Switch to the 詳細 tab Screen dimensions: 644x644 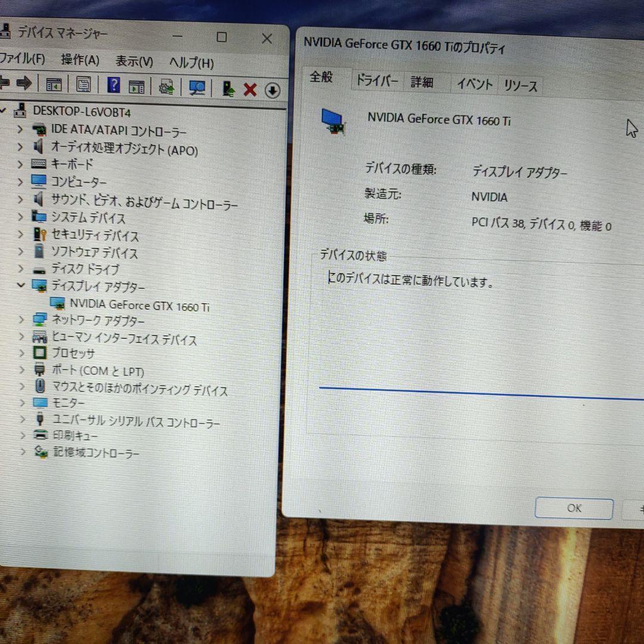[x=422, y=82]
